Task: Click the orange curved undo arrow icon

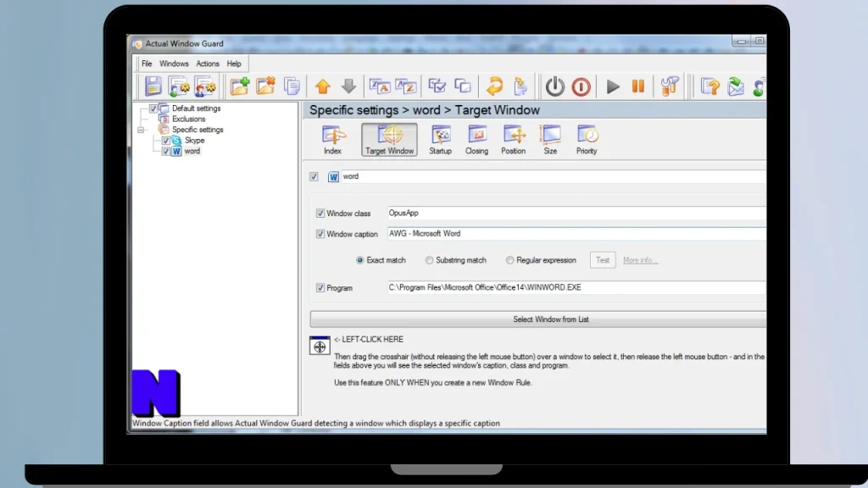Action: coord(494,86)
